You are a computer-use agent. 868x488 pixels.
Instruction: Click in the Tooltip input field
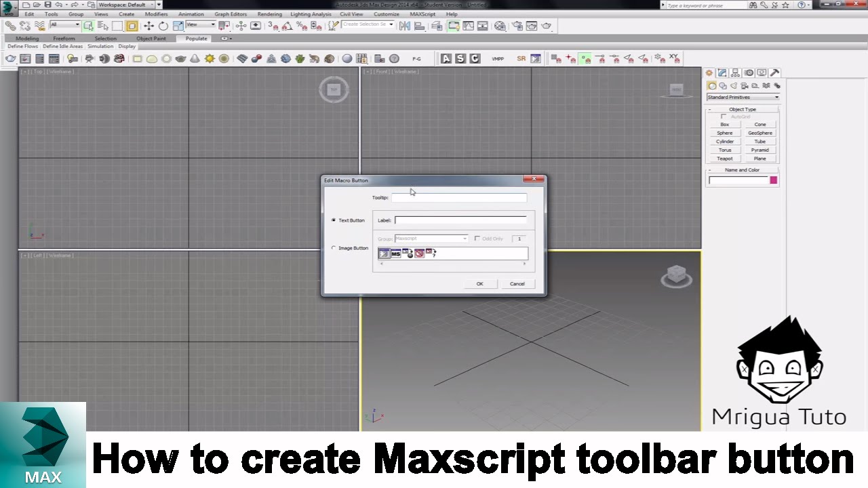click(459, 198)
